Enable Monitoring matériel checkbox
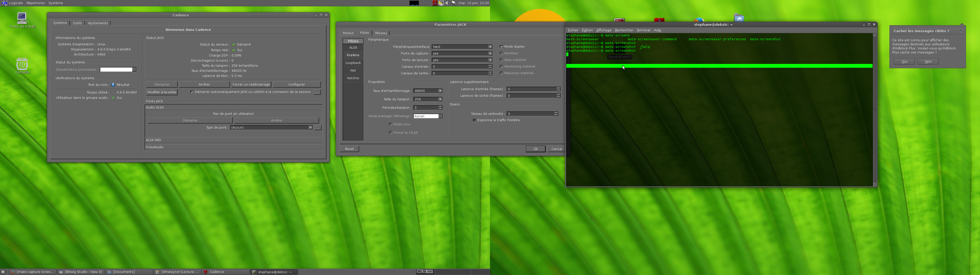 coord(501,66)
